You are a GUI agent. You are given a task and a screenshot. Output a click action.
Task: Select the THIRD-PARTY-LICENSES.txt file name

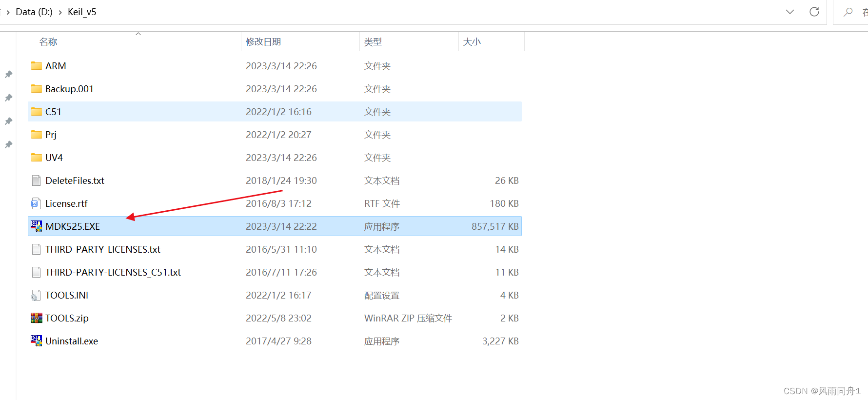(103, 249)
